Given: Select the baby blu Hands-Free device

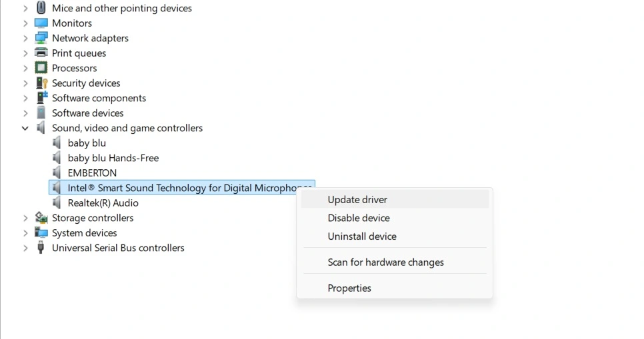Looking at the screenshot, I should 113,158.
